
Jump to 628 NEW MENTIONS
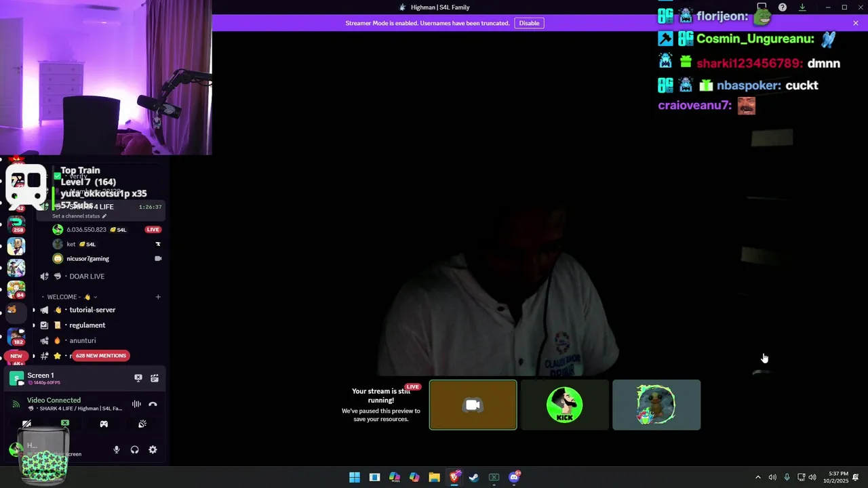100,356
